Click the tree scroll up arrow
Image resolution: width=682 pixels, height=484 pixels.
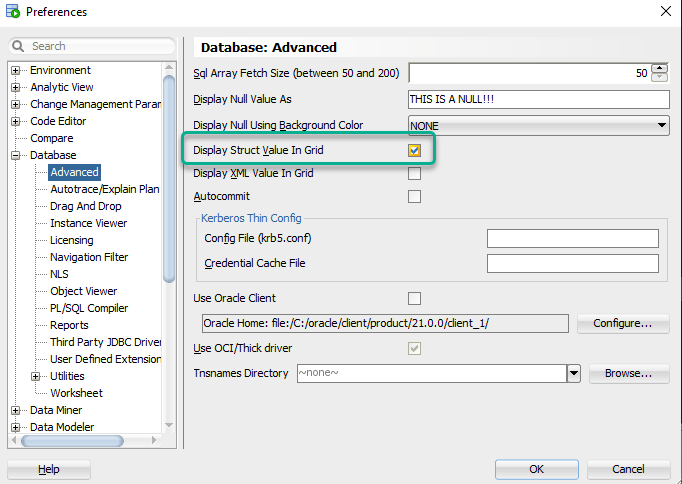[x=169, y=67]
